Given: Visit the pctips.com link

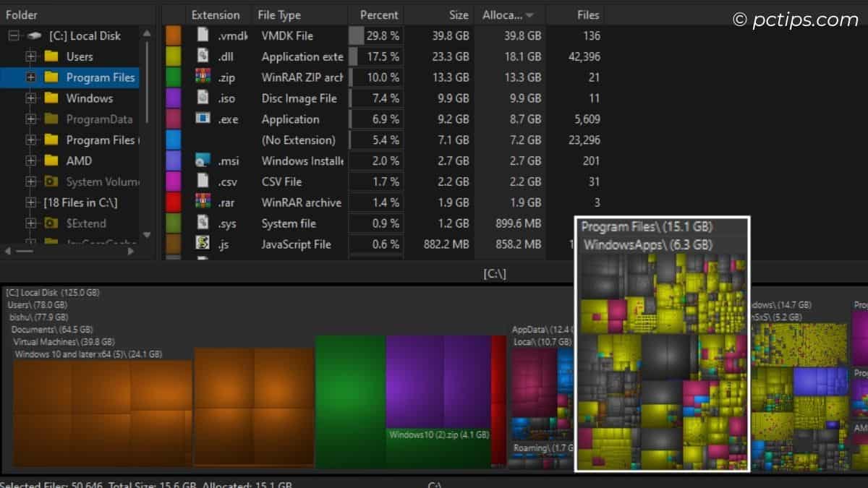Looking at the screenshot, I should tap(798, 20).
